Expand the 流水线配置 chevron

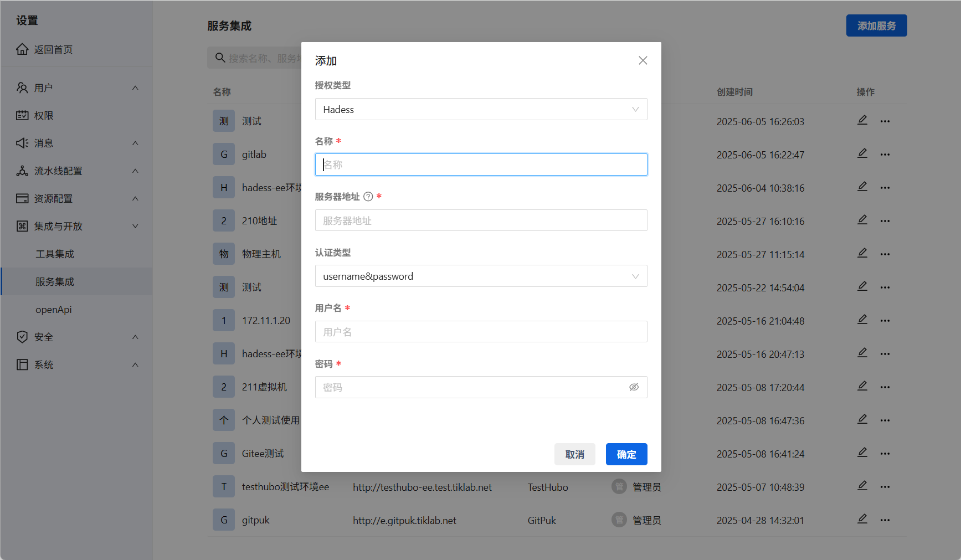coord(135,171)
